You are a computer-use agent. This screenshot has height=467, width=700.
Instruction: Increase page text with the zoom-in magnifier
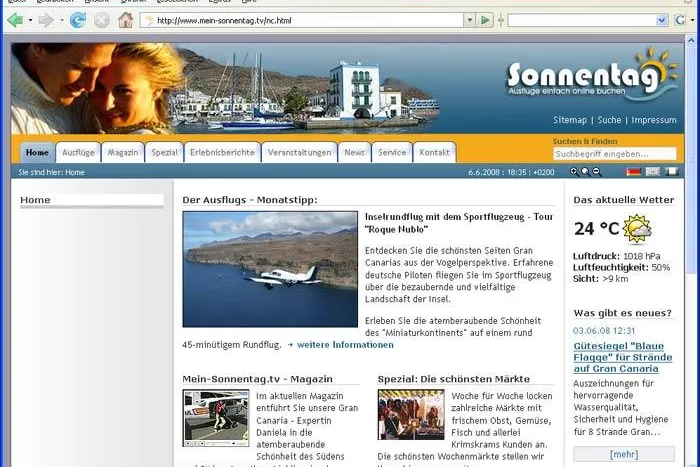click(574, 172)
